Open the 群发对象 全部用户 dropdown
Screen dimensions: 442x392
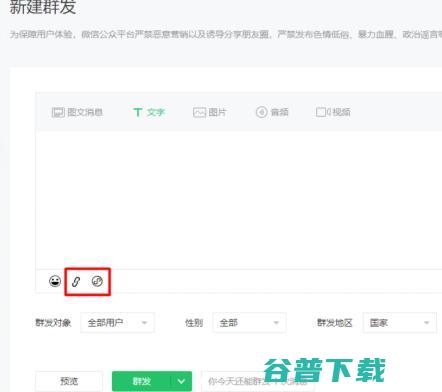click(x=117, y=323)
